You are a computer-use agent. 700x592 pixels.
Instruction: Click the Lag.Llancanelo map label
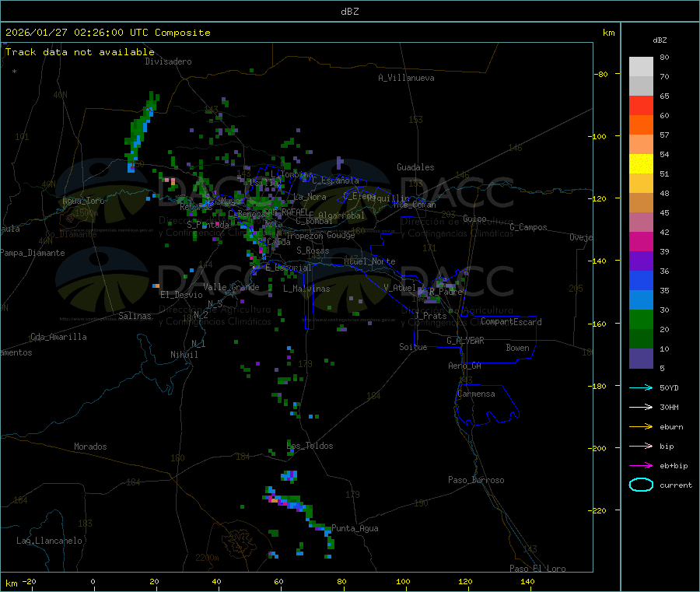click(49, 541)
